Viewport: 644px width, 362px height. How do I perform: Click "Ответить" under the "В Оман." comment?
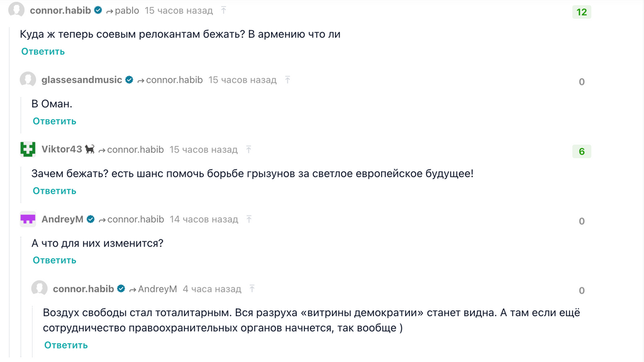click(x=54, y=121)
